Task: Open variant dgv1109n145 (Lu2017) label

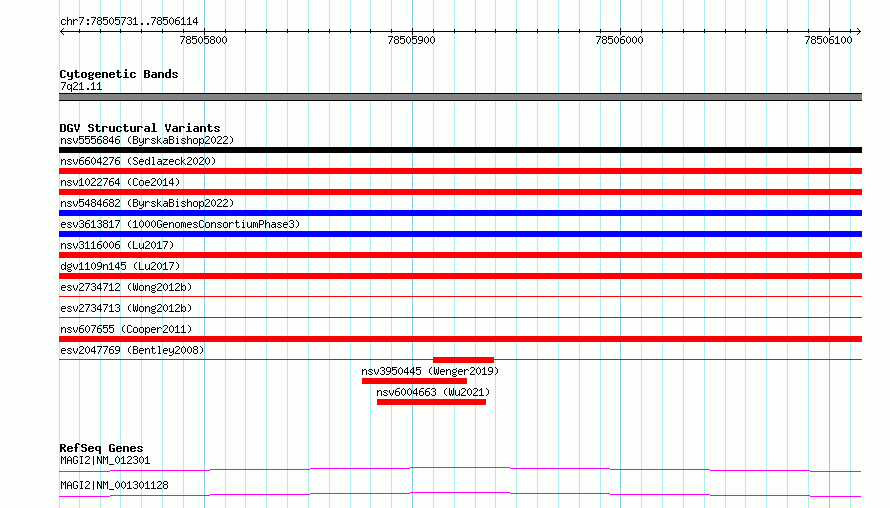Action: (x=120, y=266)
